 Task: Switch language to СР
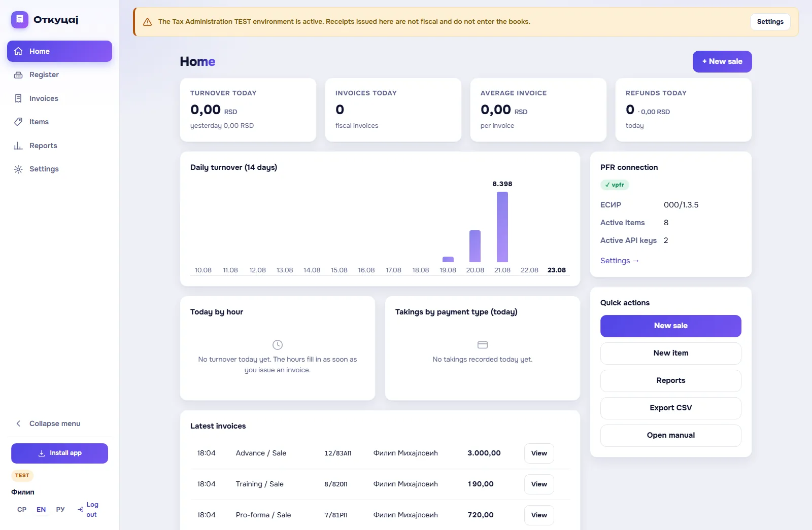pyautogui.click(x=22, y=510)
